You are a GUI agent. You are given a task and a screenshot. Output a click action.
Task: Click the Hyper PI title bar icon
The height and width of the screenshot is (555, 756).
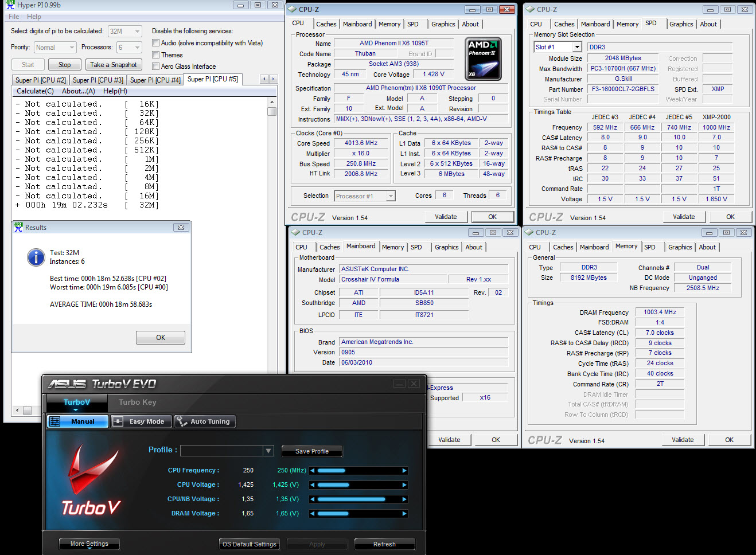coord(10,5)
